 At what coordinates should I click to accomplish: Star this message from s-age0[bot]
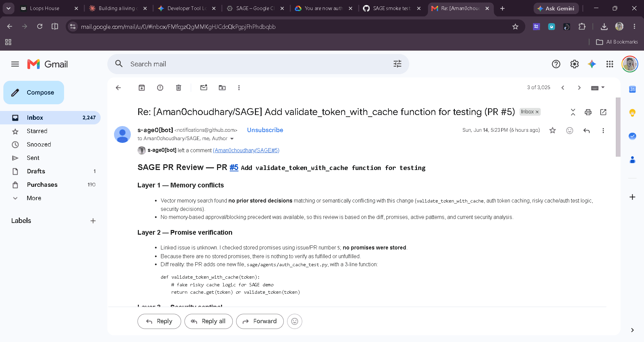pos(552,130)
